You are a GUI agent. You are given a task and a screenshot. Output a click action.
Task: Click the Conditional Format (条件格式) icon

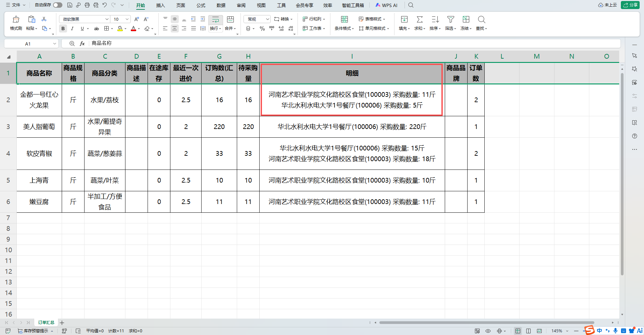coord(344,19)
